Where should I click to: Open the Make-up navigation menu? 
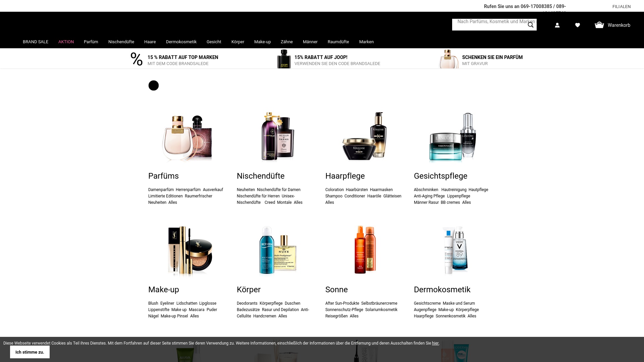click(x=263, y=42)
